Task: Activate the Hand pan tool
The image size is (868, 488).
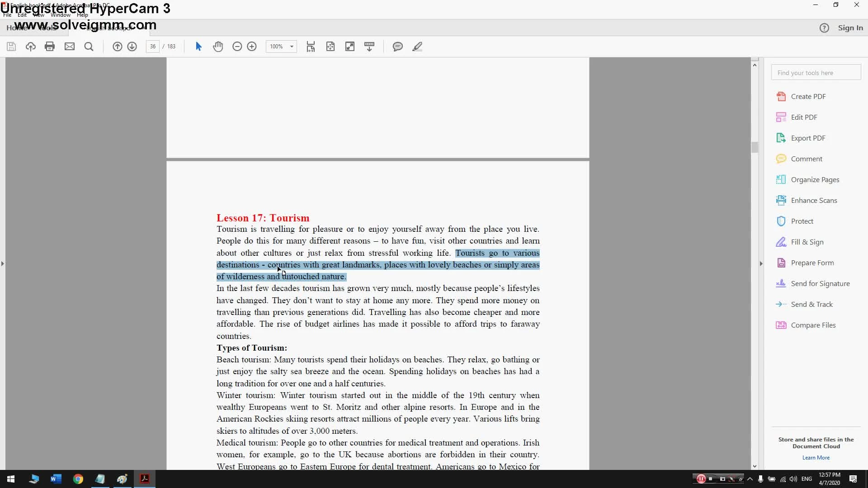Action: (218, 47)
